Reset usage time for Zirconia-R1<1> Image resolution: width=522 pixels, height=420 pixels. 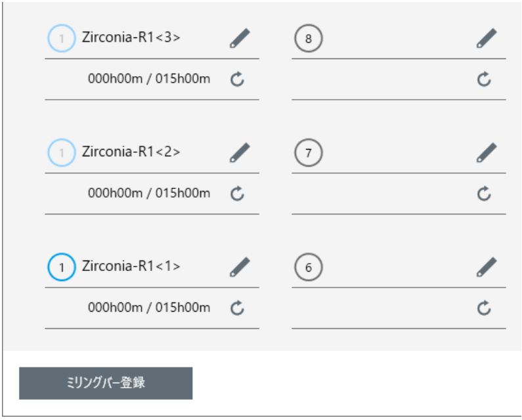tap(238, 308)
